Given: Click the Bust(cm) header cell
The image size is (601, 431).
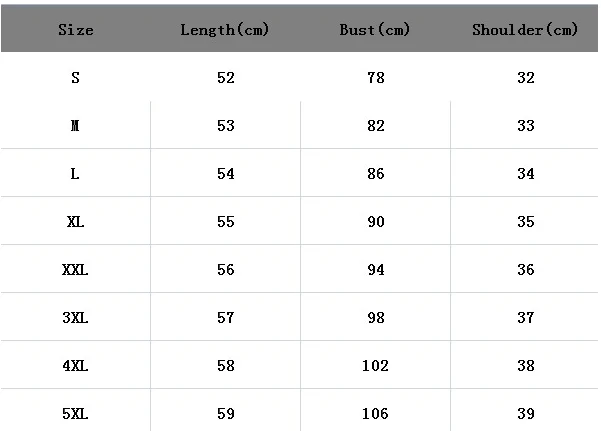Looking at the screenshot, I should pos(374,30).
